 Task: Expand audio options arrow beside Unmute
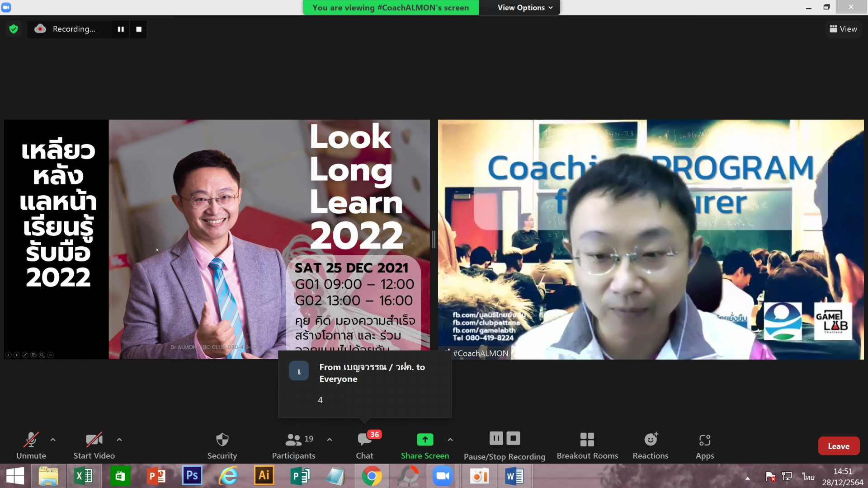pyautogui.click(x=53, y=439)
